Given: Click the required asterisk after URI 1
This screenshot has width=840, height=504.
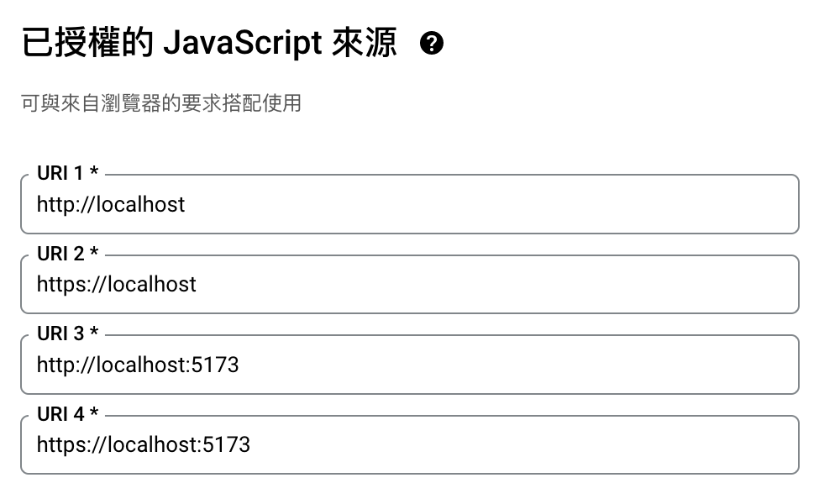Looking at the screenshot, I should (x=94, y=173).
